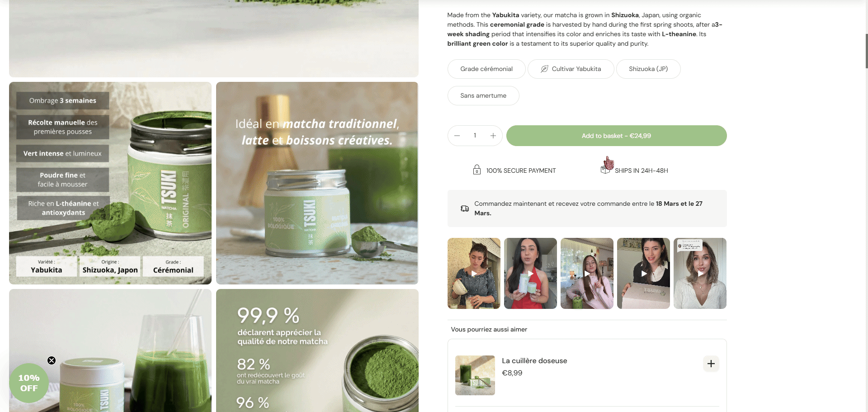868x412 pixels.
Task: Click the leaf icon in Cultivar Yabukita
Action: (x=544, y=69)
